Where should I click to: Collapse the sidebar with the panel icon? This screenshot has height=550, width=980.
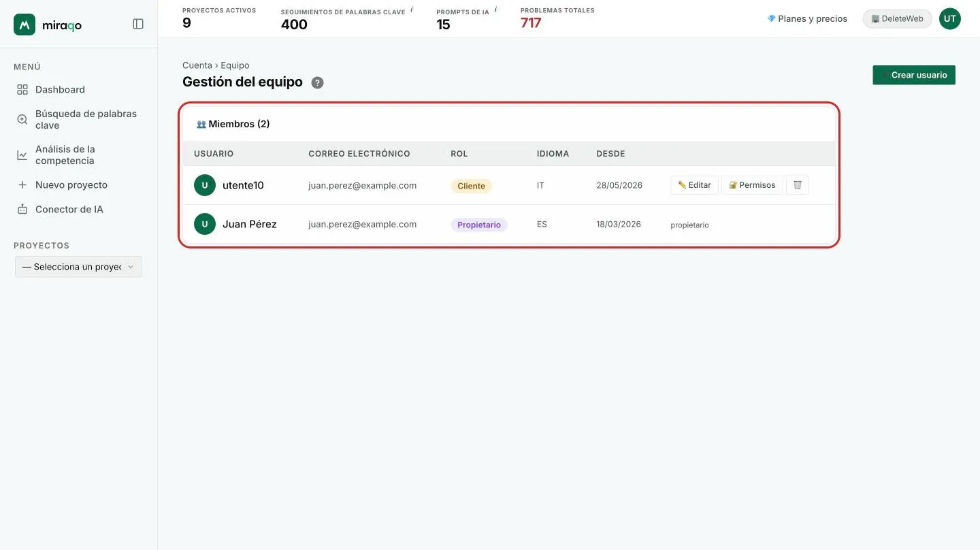point(138,24)
